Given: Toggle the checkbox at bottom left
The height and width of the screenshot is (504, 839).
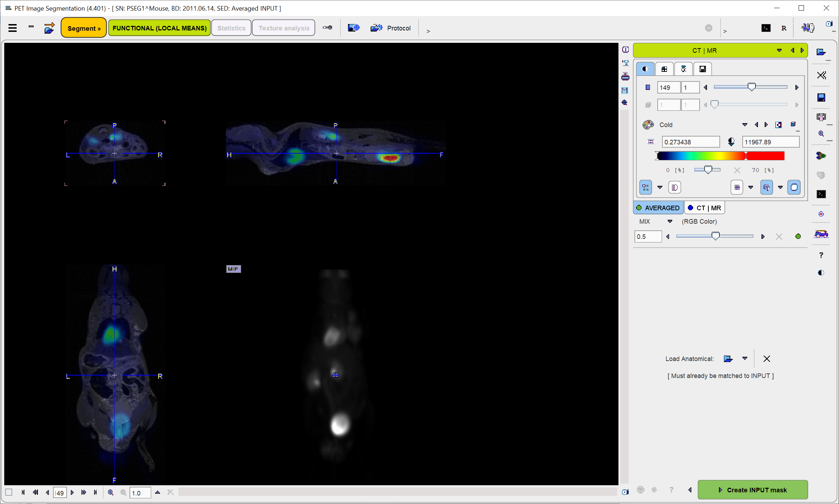Looking at the screenshot, I should [9, 492].
